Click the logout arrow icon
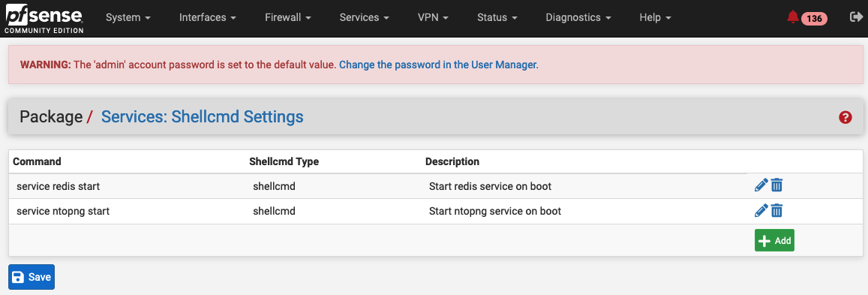The height and width of the screenshot is (295, 868). (x=855, y=17)
